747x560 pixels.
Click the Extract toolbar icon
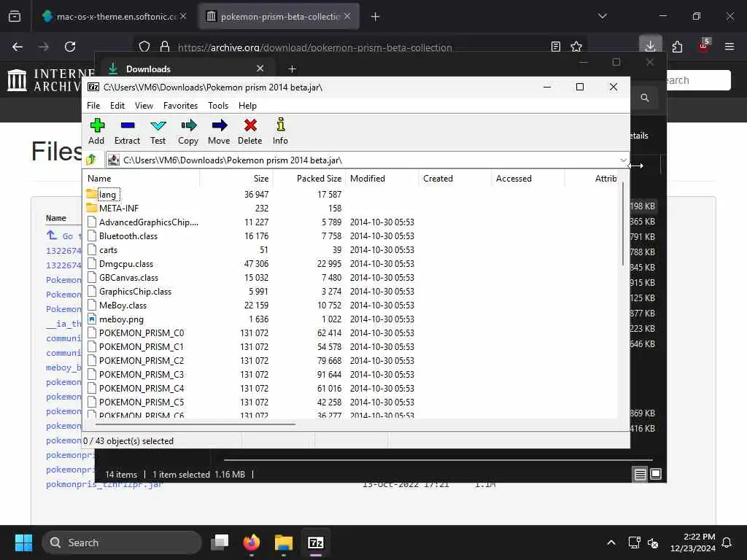click(127, 125)
